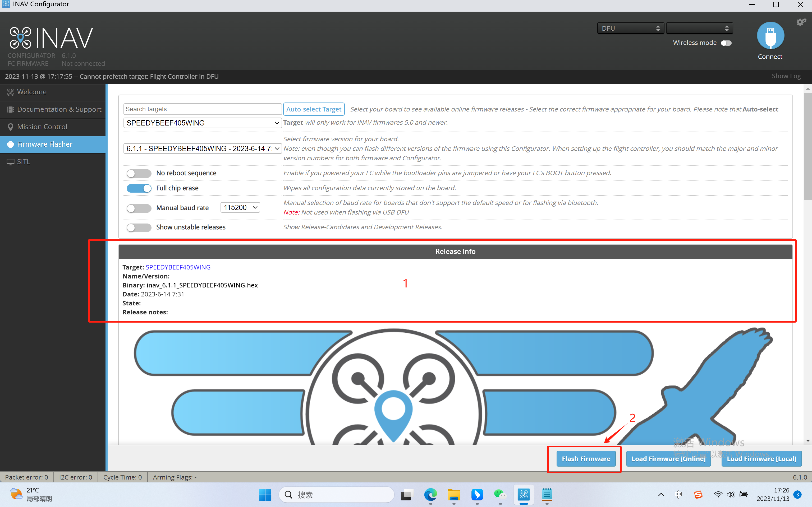Click Packet error: 0 status
Screen dimensions: 812x507
[x=26, y=477]
